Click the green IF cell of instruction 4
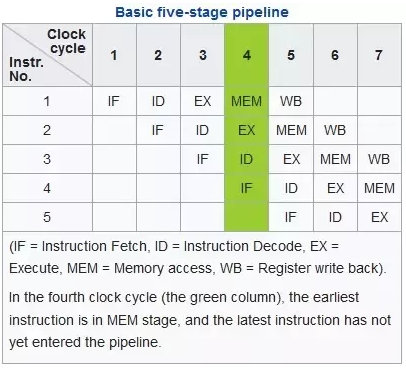This screenshot has width=406, height=368. tap(246, 188)
